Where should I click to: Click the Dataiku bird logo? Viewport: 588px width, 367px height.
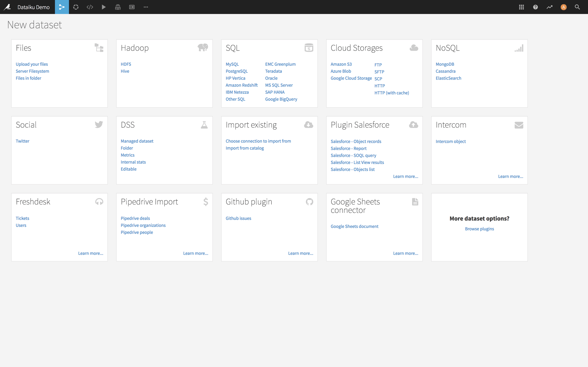[x=7, y=7]
